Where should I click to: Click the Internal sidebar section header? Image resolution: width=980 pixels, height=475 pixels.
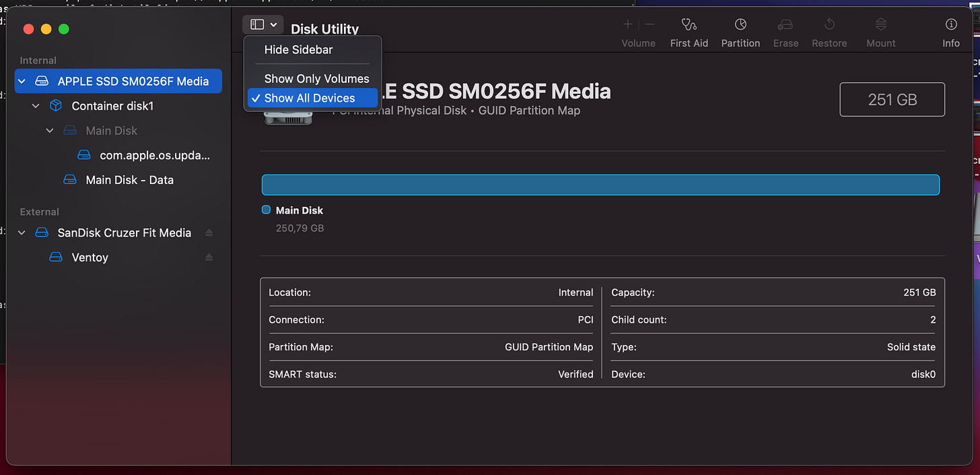pyautogui.click(x=38, y=61)
